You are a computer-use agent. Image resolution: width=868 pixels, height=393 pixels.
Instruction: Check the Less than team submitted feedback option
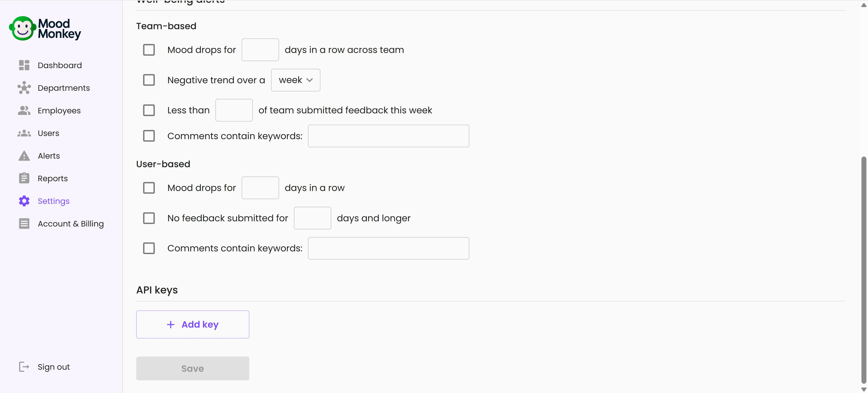149,110
